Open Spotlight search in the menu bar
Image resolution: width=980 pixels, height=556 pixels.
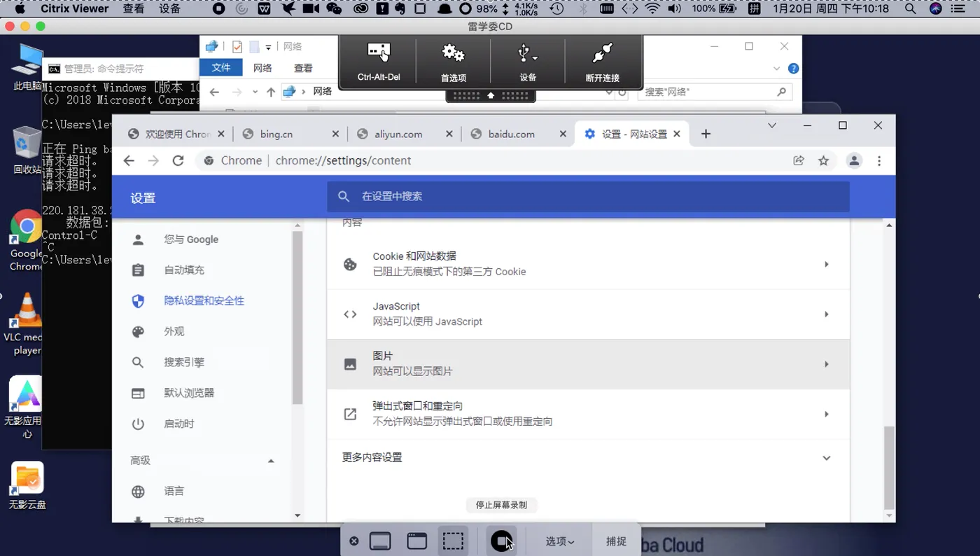[x=910, y=8]
